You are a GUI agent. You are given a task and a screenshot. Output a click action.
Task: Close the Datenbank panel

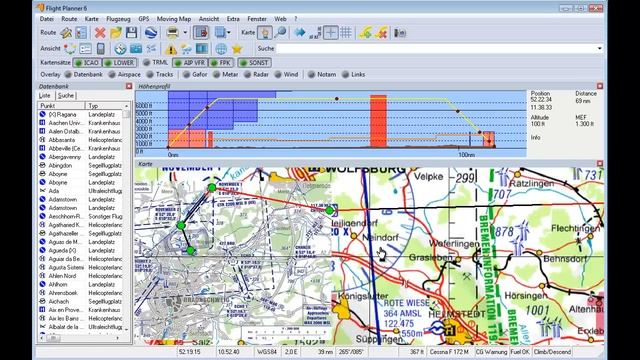pyautogui.click(x=129, y=86)
